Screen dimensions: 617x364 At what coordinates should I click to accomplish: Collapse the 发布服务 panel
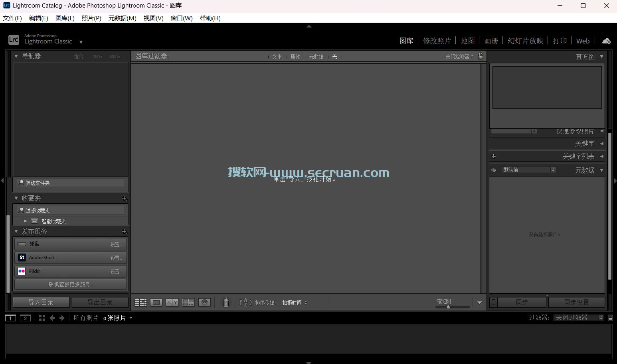click(x=16, y=231)
